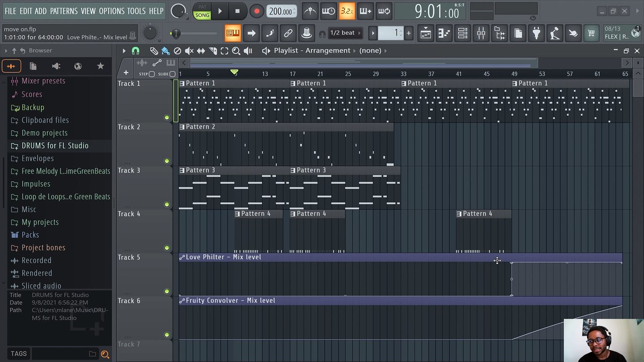Enable wait for input before recording
644x362 pixels.
click(329, 11)
